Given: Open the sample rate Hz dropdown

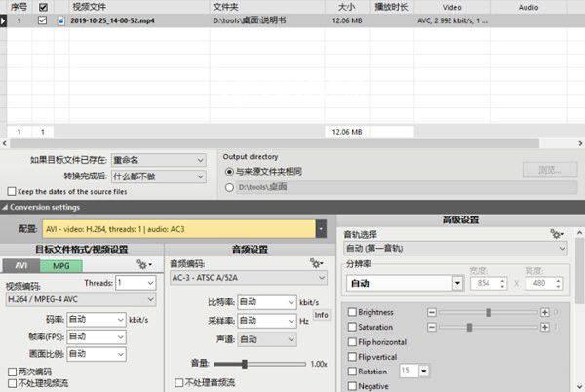Looking at the screenshot, I should (267, 321).
